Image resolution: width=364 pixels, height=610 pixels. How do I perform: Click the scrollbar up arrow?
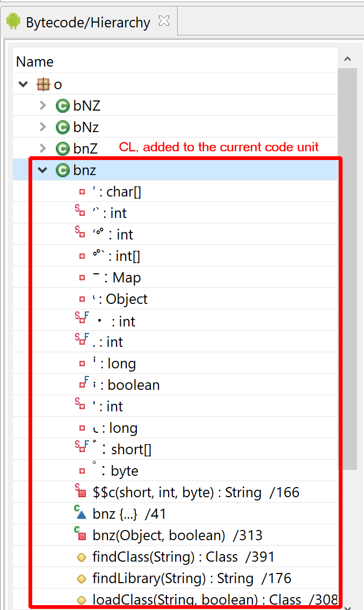(x=347, y=59)
